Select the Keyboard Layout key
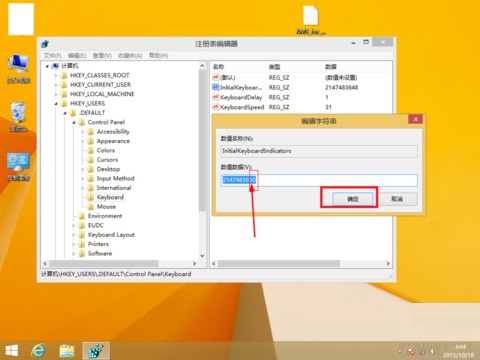Screen dimensions: 480x360 (111, 235)
